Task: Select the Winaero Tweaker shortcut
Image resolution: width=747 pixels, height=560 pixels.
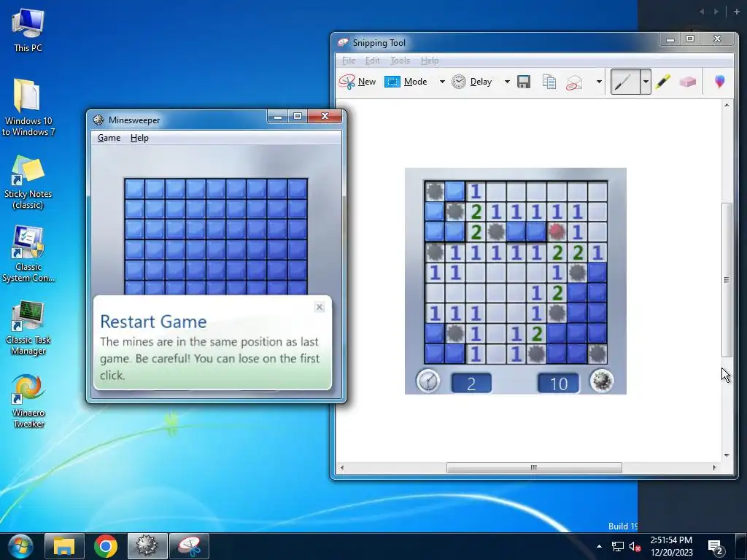Action: pos(28,401)
